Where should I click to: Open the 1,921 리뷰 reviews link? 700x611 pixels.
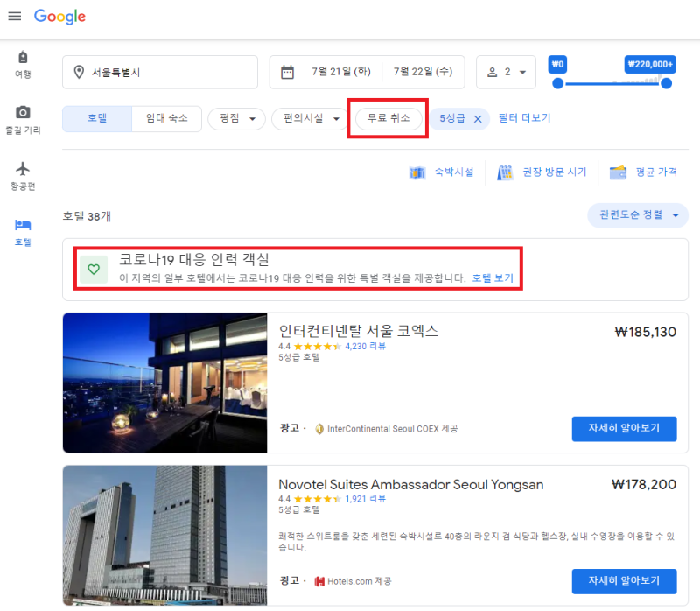tap(365, 499)
